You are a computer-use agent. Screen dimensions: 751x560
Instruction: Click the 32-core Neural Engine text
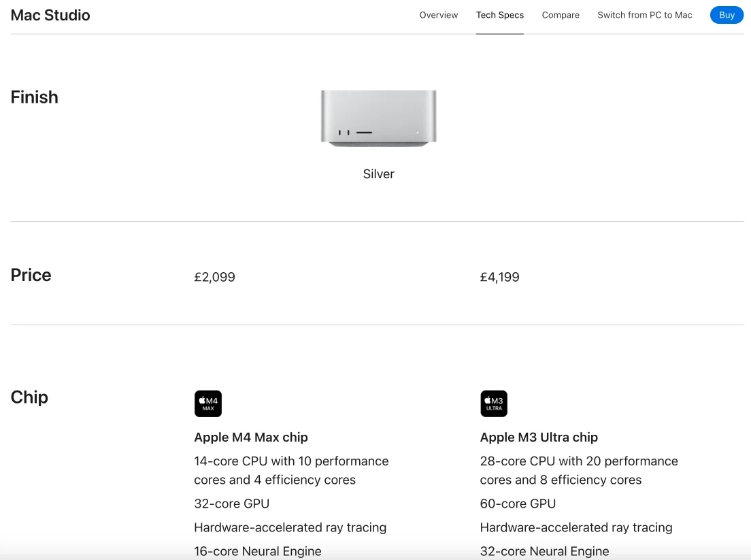point(545,551)
